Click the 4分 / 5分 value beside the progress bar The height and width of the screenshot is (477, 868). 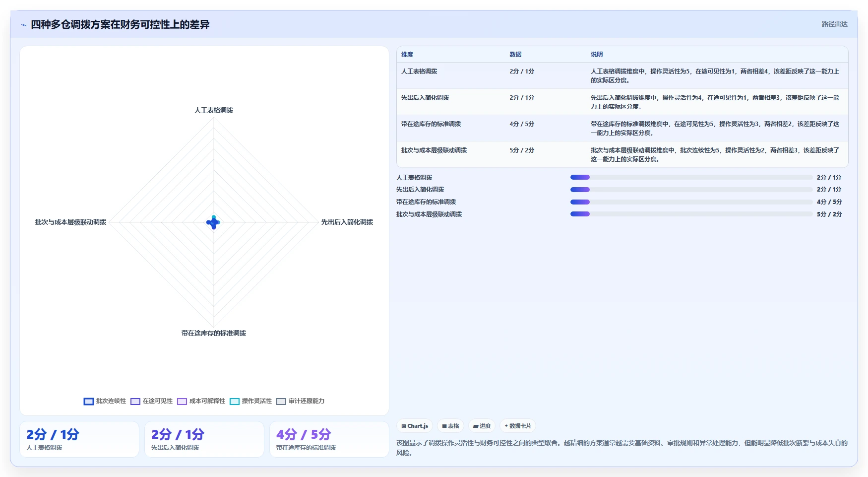[x=829, y=202]
